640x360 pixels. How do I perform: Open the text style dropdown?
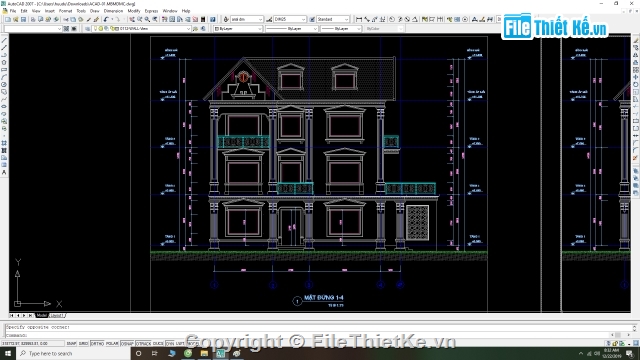(247, 19)
